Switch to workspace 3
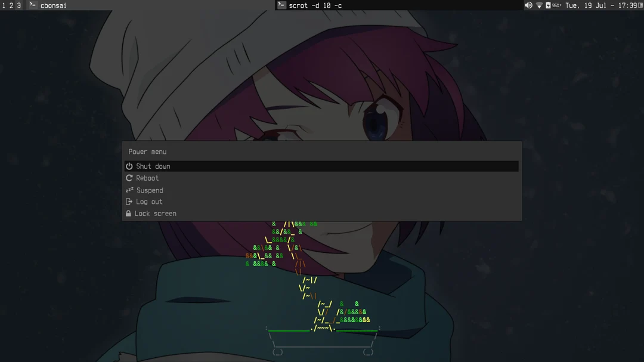Viewport: 644px width, 362px height. coord(18,5)
